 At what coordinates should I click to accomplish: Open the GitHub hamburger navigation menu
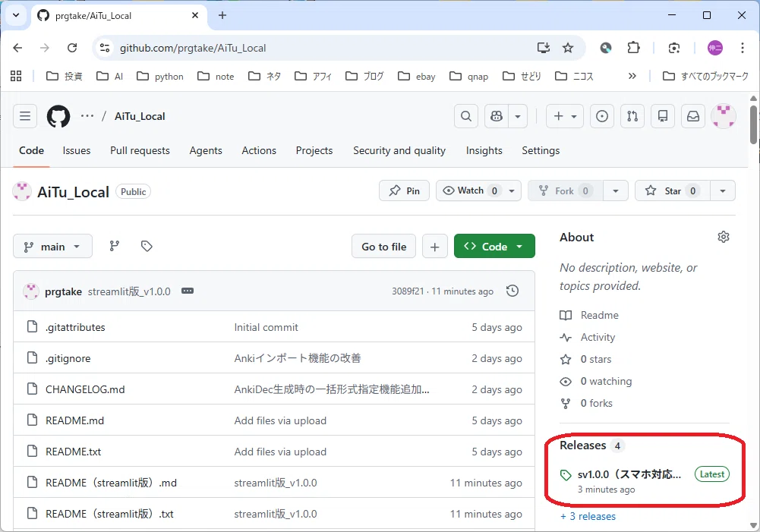(x=25, y=116)
